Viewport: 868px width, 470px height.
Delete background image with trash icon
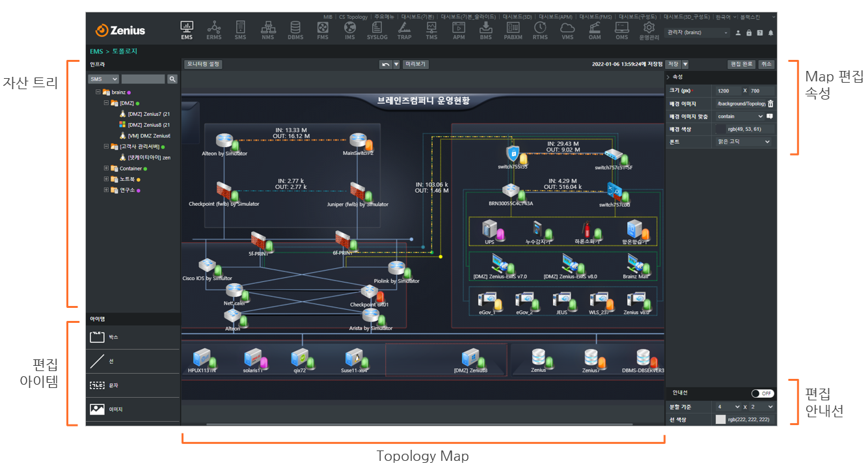(770, 104)
